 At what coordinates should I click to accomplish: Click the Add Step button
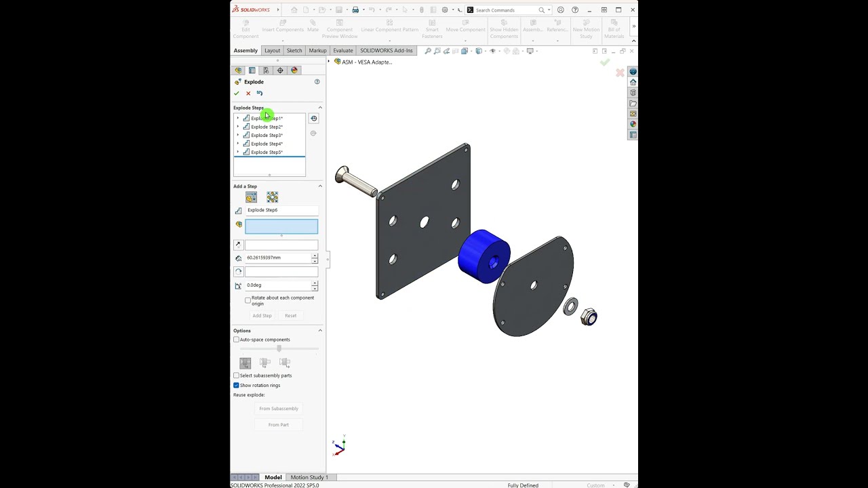click(262, 316)
